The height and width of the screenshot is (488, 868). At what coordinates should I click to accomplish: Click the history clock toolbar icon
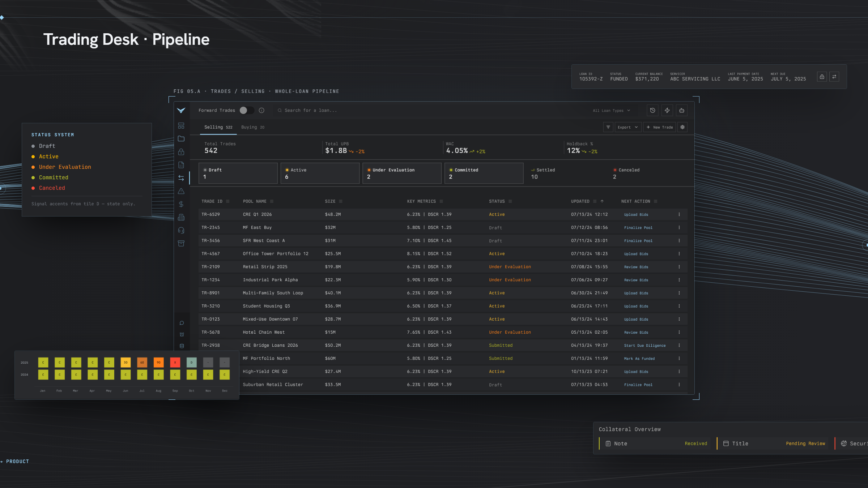652,110
